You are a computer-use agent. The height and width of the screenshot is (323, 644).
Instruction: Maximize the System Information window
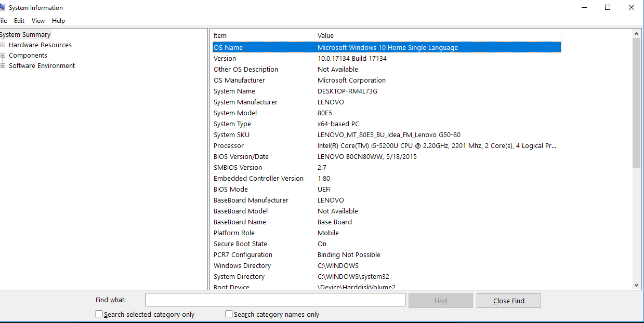click(x=608, y=7)
